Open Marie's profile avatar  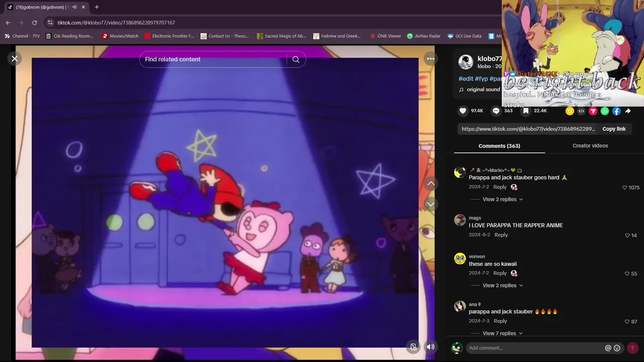(x=460, y=173)
